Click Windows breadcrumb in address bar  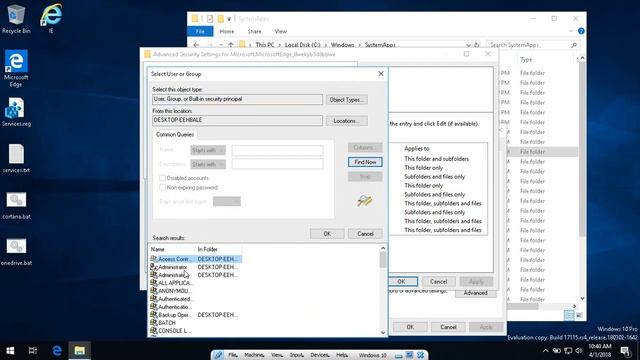pyautogui.click(x=342, y=45)
